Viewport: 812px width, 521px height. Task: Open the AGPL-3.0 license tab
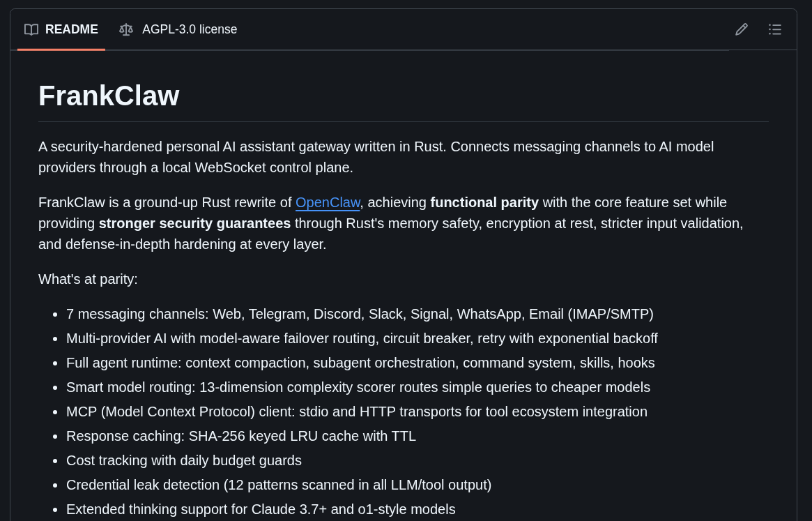(x=189, y=29)
